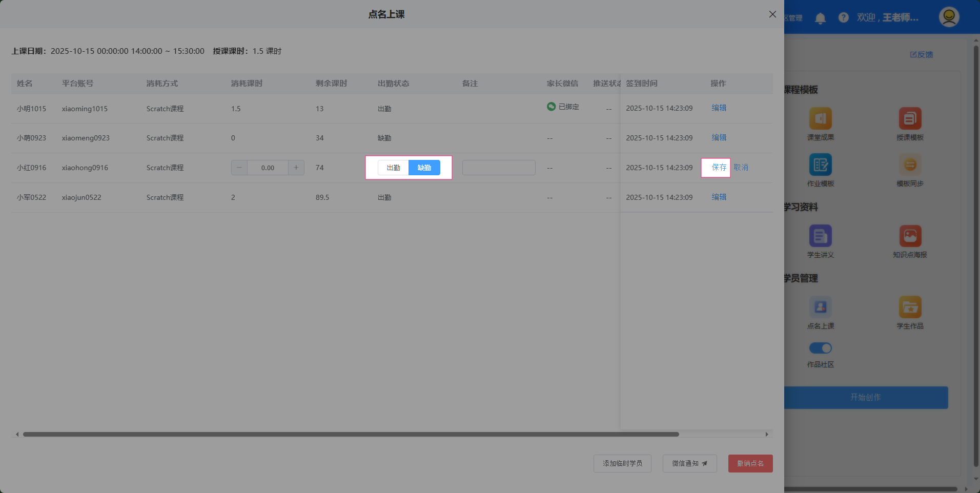Screen dimensions: 980x493
Task: Click the 作业模板 icon
Action: coord(820,165)
